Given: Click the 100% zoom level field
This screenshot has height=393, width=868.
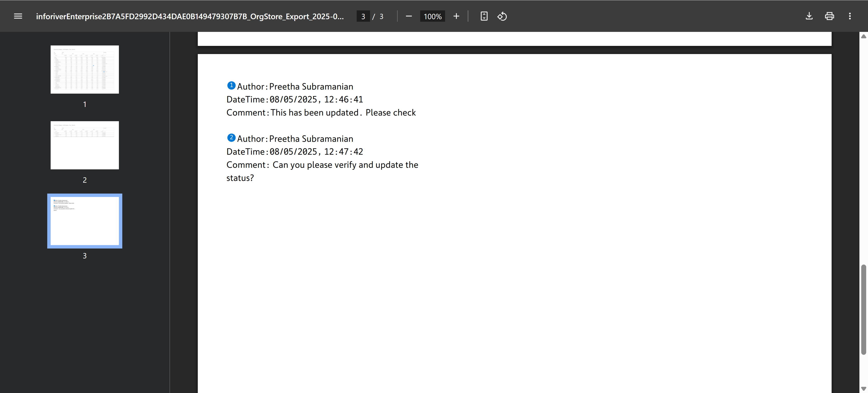Looking at the screenshot, I should tap(433, 16).
